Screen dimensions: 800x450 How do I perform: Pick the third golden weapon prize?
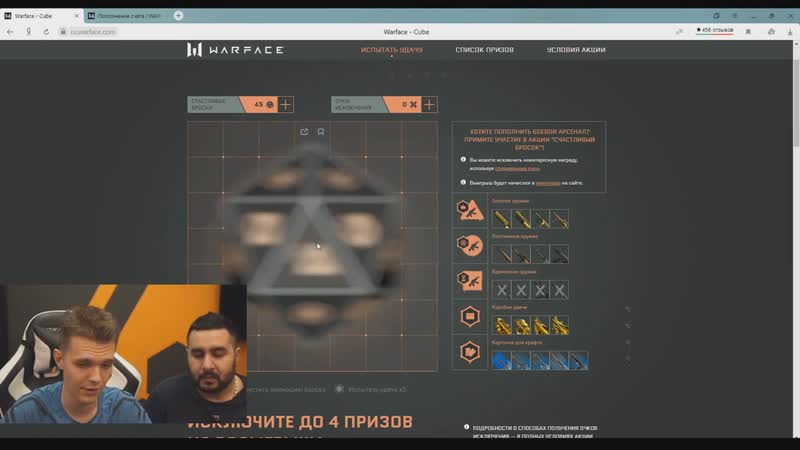coord(540,219)
